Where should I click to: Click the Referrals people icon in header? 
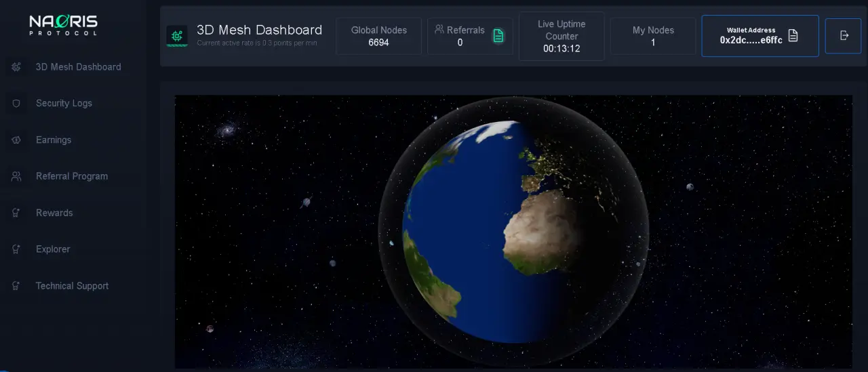[x=439, y=29]
